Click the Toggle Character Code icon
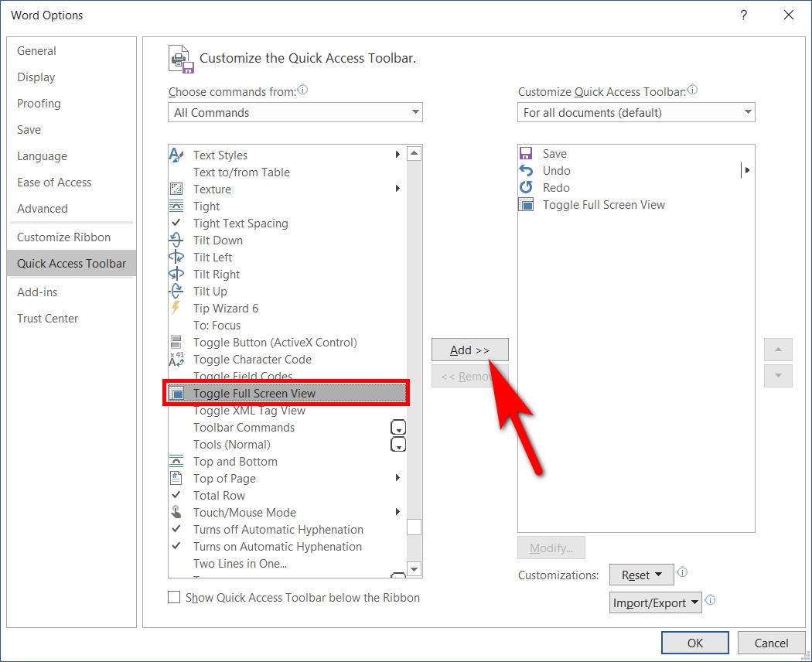812x662 pixels. 176,359
